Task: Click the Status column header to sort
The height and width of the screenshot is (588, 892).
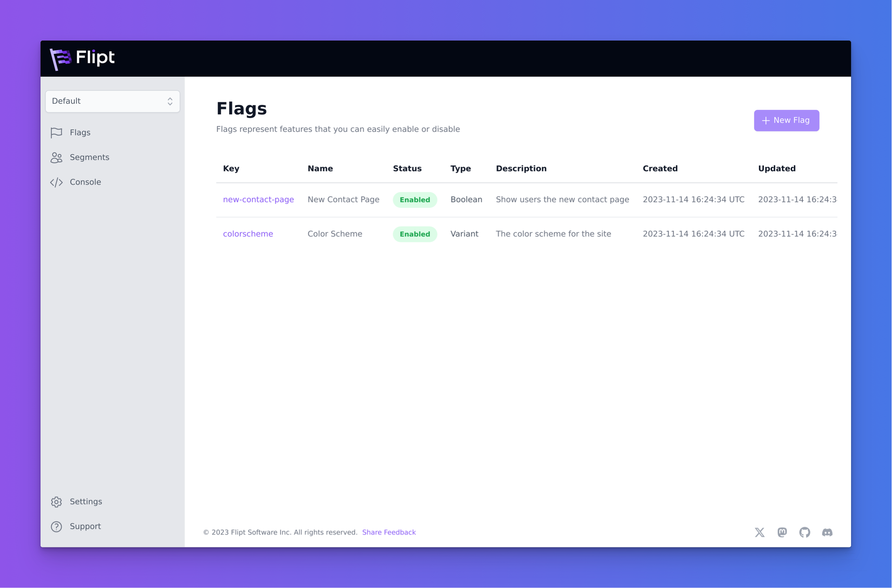Action: (x=407, y=168)
